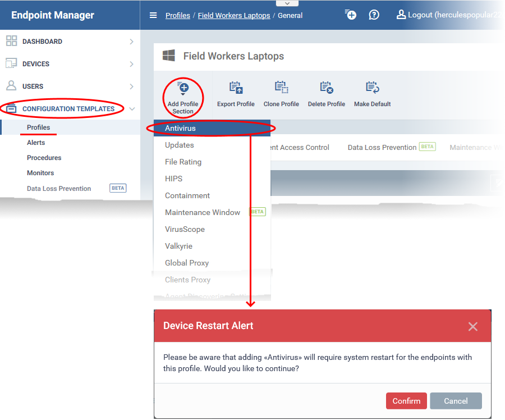The height and width of the screenshot is (420, 505).
Task: Click the Delete Profile icon
Action: coord(327,88)
